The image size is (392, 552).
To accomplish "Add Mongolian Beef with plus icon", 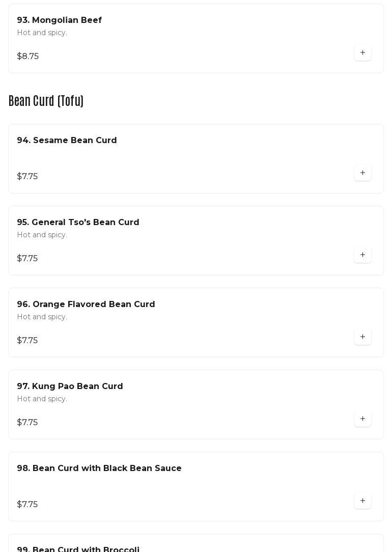I will [x=362, y=53].
